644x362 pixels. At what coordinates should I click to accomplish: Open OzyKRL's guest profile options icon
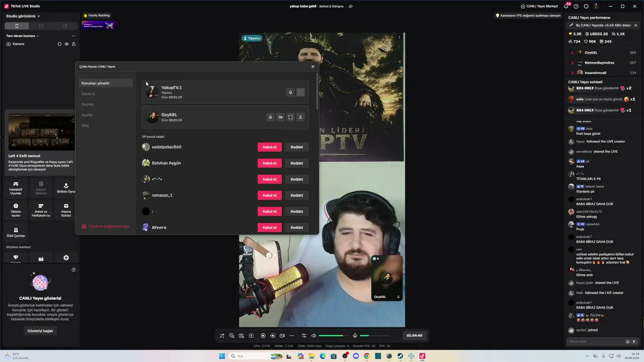pyautogui.click(x=300, y=117)
